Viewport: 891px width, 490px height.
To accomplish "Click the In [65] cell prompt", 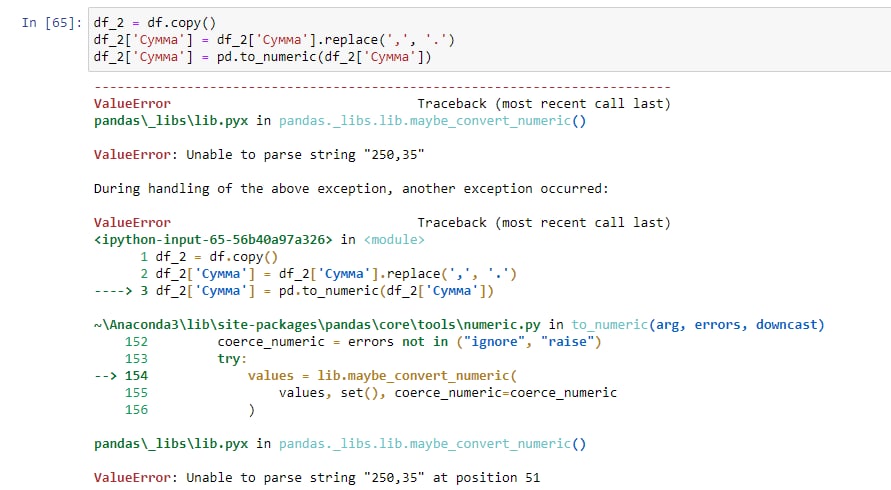I will [52, 23].
